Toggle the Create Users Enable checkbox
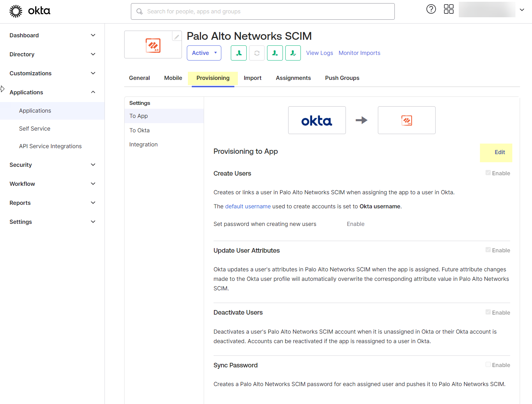 488,173
